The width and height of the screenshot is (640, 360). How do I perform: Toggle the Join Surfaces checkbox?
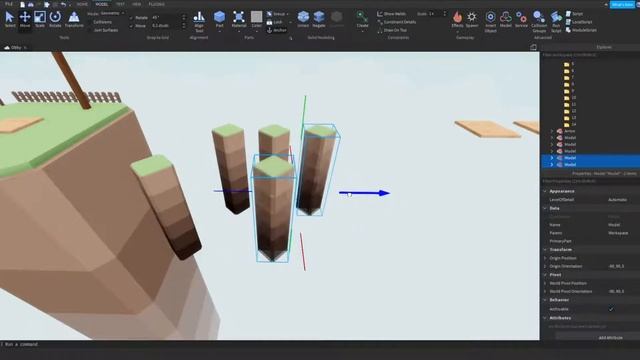90,30
